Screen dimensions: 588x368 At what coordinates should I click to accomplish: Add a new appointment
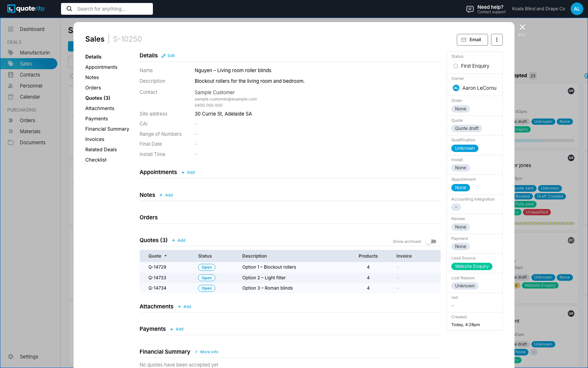tap(188, 173)
